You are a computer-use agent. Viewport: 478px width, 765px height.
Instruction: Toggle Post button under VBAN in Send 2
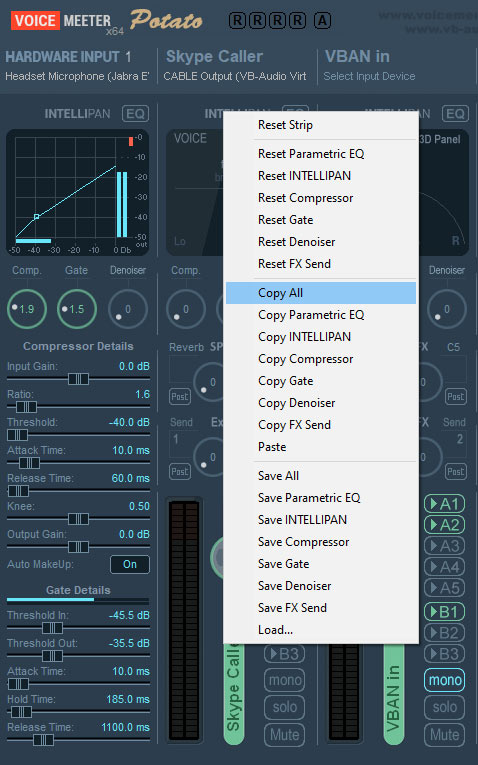[x=456, y=471]
